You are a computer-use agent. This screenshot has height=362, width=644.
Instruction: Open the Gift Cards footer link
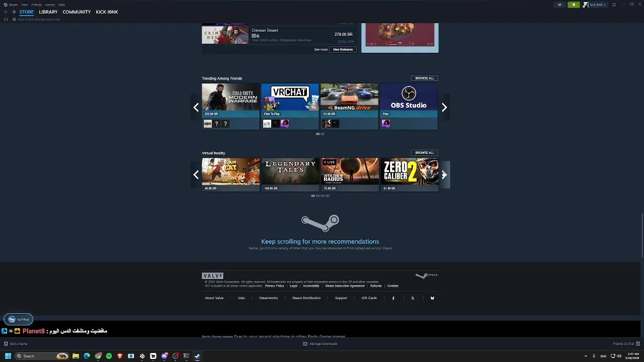[369, 298]
